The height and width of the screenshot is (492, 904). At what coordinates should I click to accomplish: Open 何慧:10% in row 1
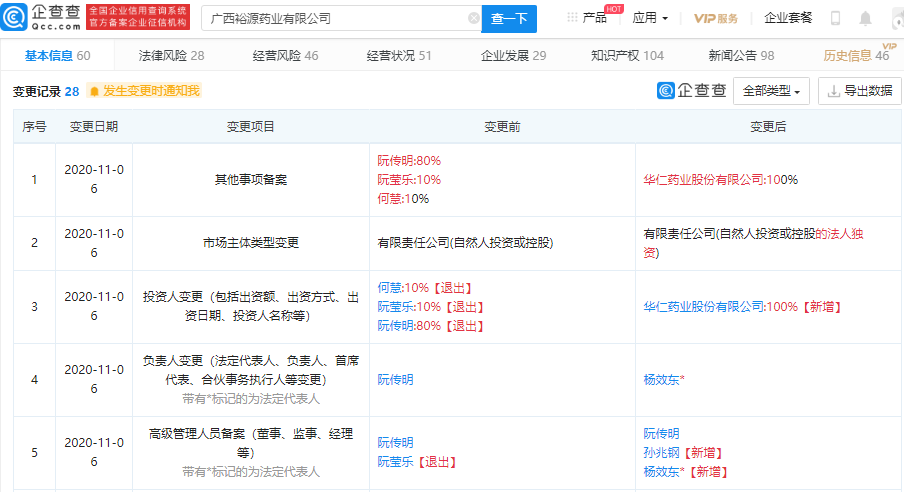403,198
